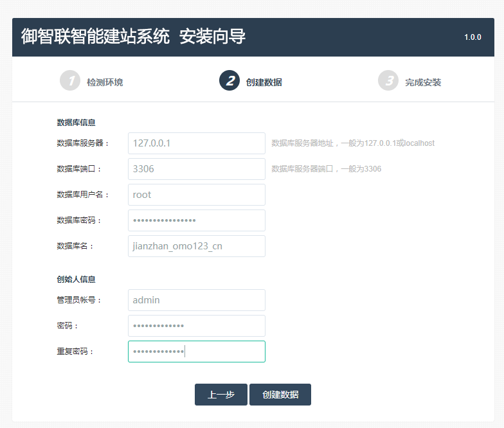Click the database name field jianzhan_omo123_cn

[x=196, y=246]
